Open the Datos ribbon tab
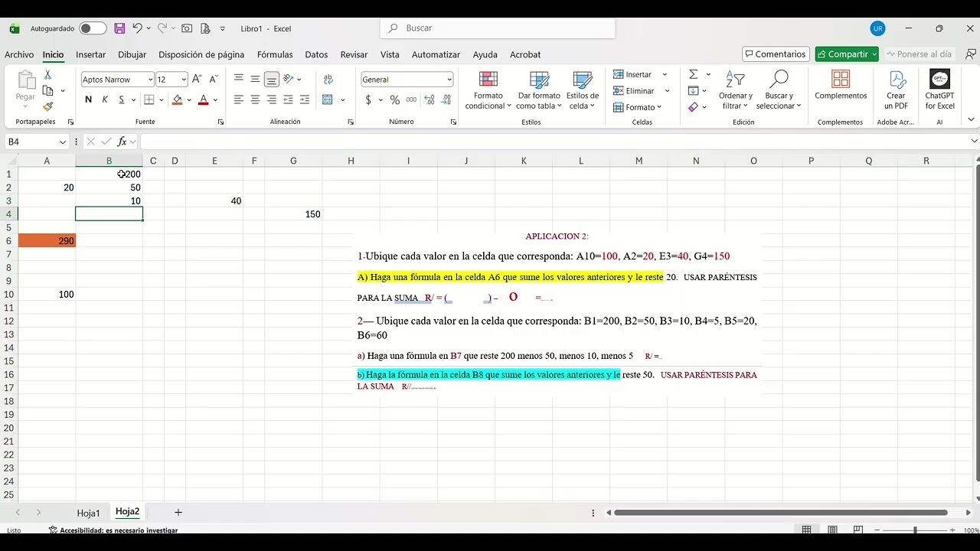Image resolution: width=980 pixels, height=551 pixels. (x=316, y=54)
